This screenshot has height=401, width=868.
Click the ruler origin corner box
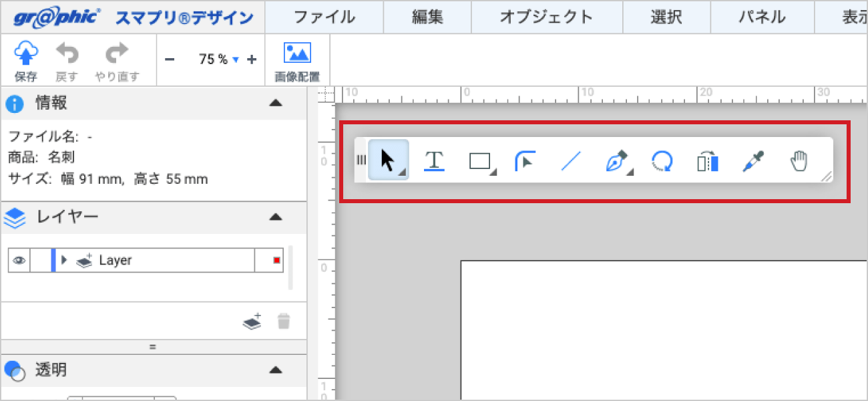326,95
